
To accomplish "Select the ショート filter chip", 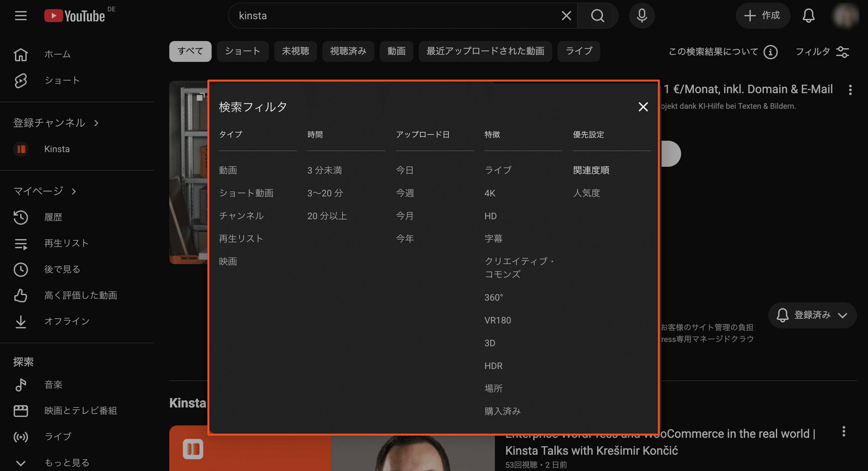I will click(x=243, y=51).
